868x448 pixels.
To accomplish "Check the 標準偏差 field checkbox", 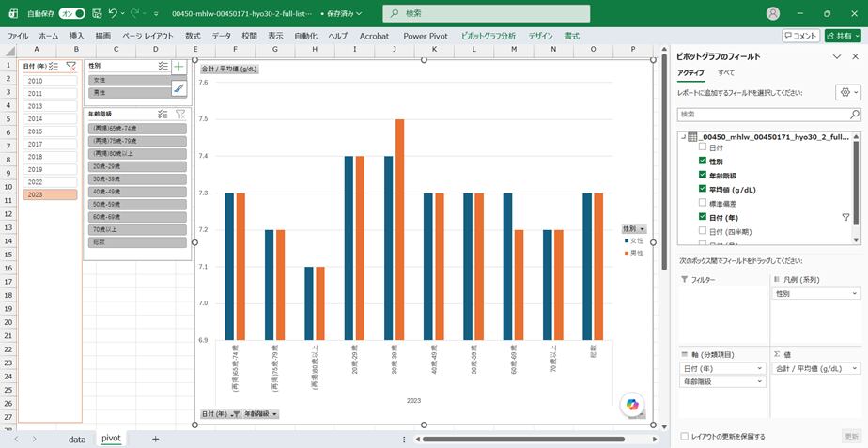I will [703, 203].
